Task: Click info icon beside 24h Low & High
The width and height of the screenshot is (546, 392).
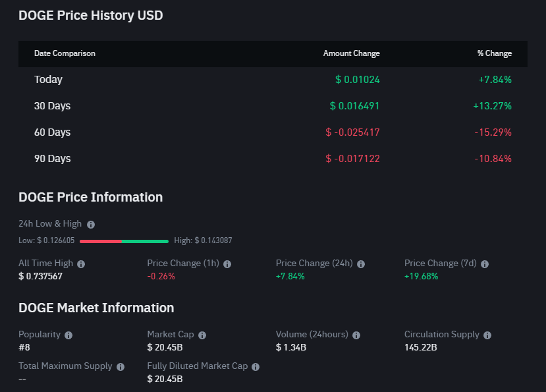Action: tap(91, 225)
